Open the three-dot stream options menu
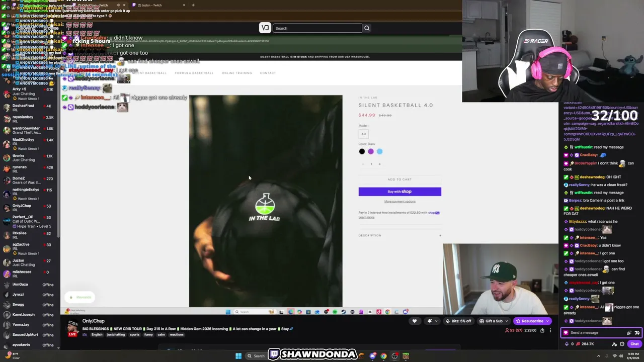644x362 pixels. 550,330
